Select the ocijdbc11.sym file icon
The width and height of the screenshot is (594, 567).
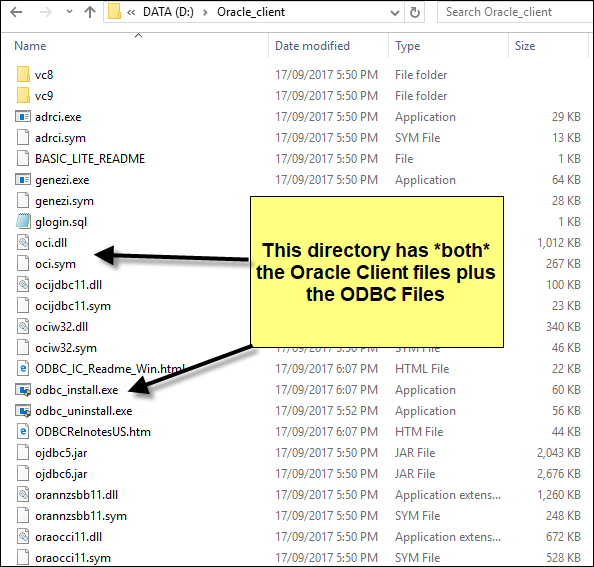(23, 305)
